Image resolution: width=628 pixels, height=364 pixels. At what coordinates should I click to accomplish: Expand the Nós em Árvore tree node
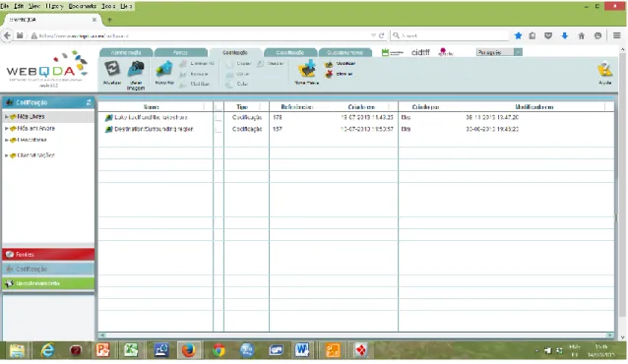click(x=7, y=129)
